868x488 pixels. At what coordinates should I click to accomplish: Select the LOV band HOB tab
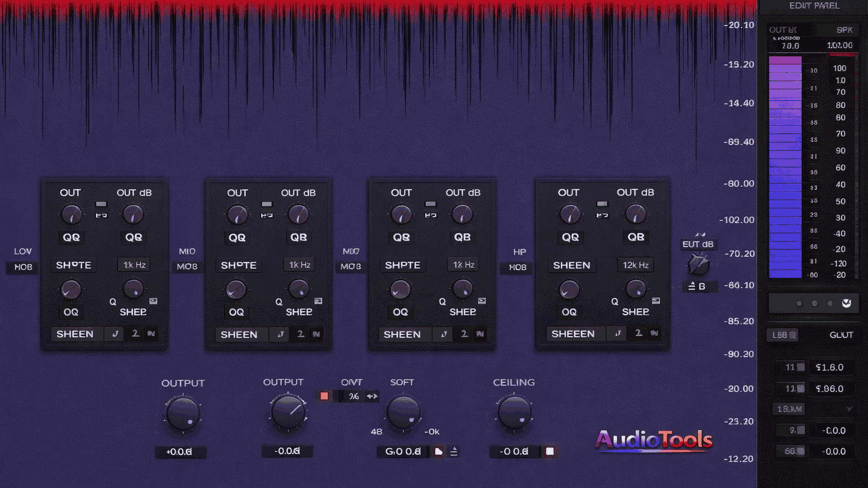23,267
